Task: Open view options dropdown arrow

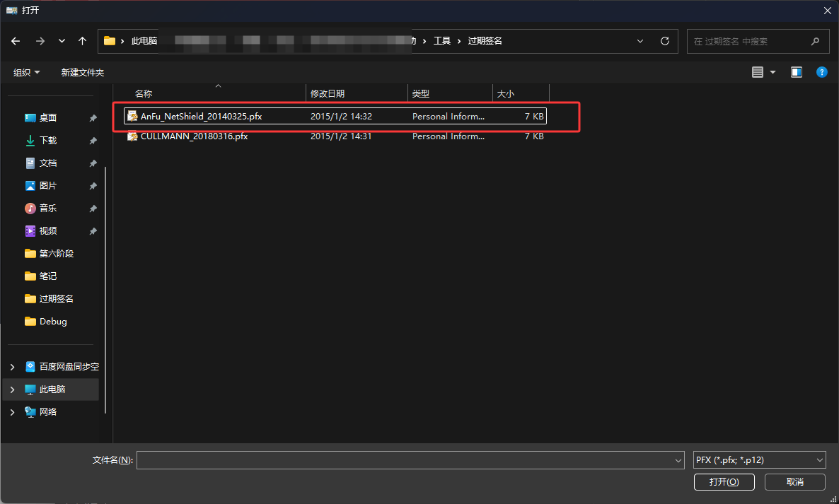Action: [773, 72]
